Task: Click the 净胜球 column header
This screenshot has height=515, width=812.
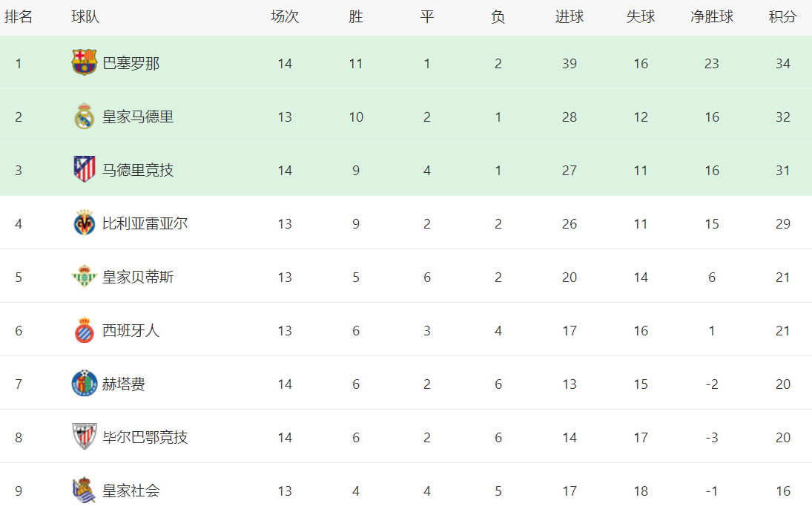Action: (x=712, y=17)
